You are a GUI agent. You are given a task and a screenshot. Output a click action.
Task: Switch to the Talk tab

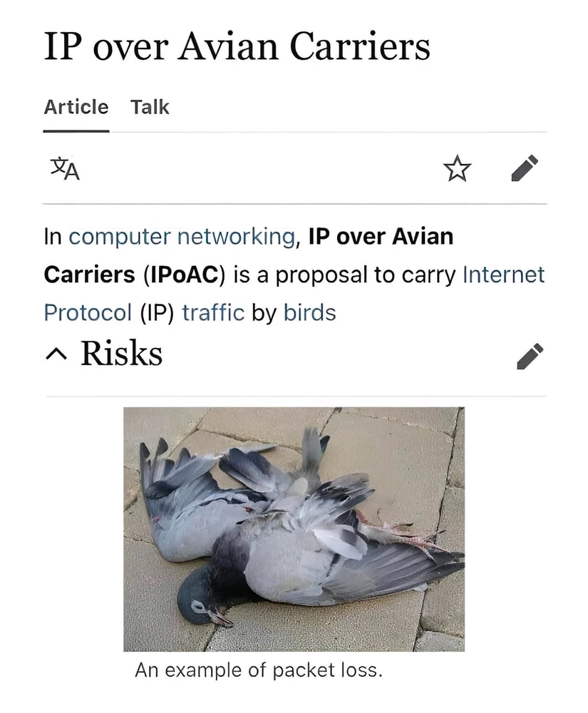(x=150, y=108)
